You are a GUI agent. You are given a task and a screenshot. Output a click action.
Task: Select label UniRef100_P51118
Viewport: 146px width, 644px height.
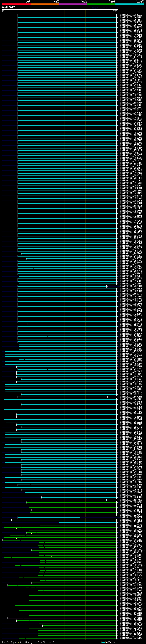click(x=131, y=80)
